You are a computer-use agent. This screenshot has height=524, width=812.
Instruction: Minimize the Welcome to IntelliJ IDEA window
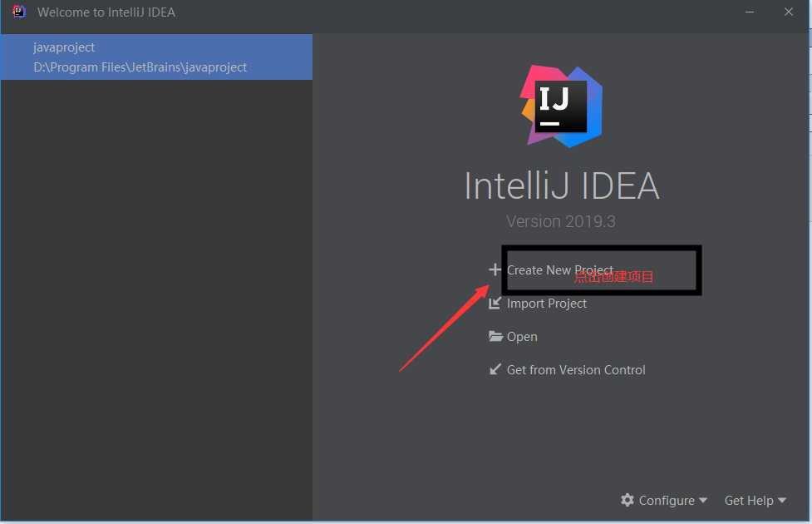tap(750, 12)
